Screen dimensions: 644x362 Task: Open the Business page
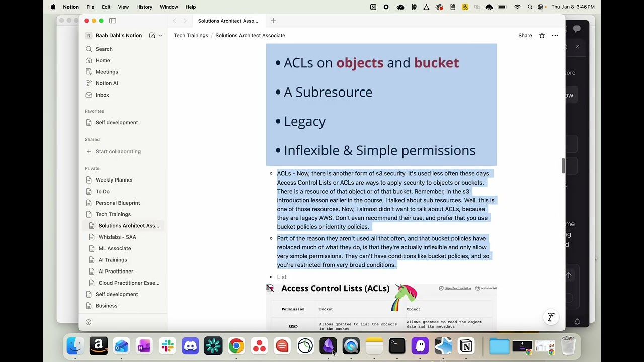point(124,306)
